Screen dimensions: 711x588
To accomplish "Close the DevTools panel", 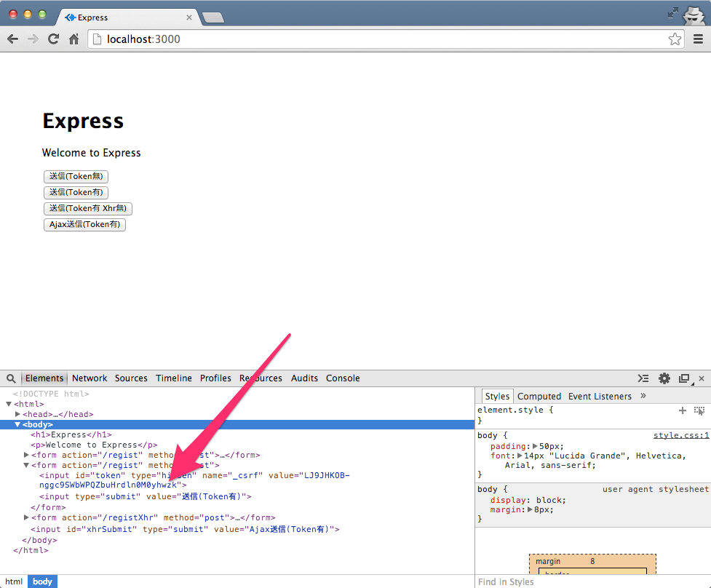I will pos(702,378).
